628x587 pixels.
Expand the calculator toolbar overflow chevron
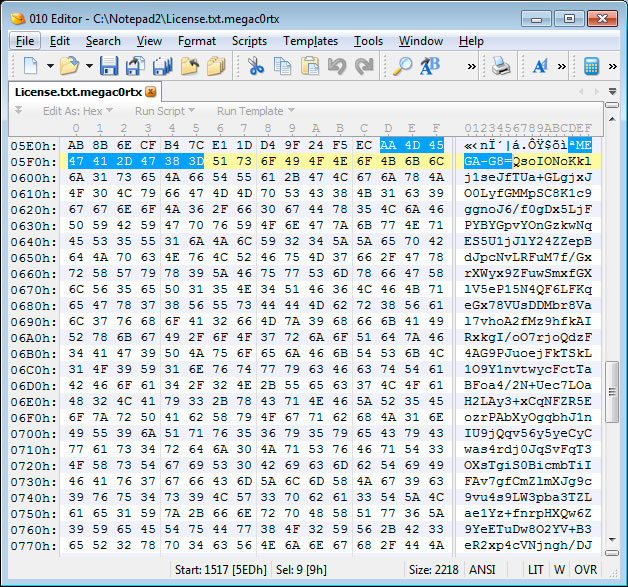(612, 66)
